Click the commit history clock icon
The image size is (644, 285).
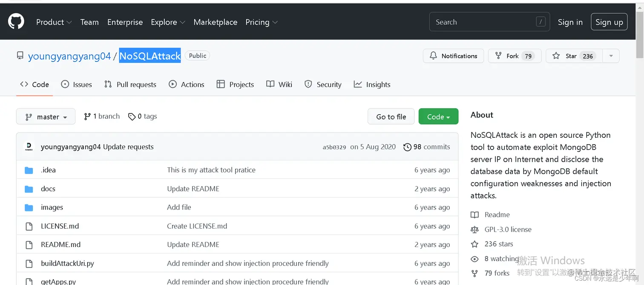pos(407,147)
